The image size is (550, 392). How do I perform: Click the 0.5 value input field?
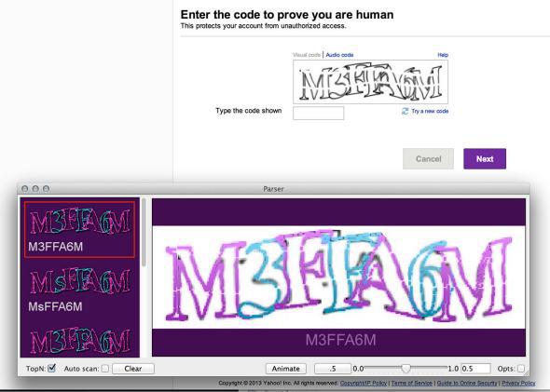pyautogui.click(x=475, y=369)
